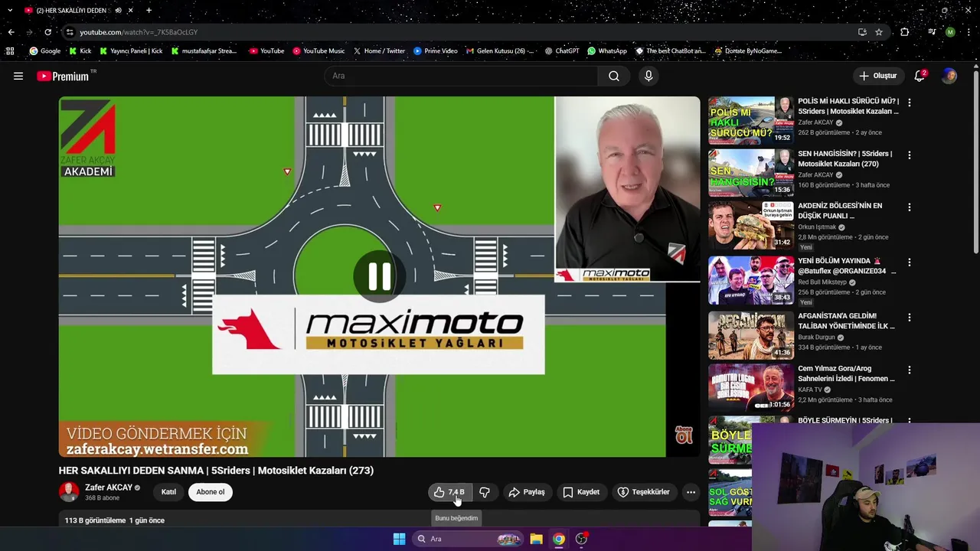Image resolution: width=980 pixels, height=551 pixels.
Task: Open options for POLİS Mİ HAKLI video
Action: point(909,102)
